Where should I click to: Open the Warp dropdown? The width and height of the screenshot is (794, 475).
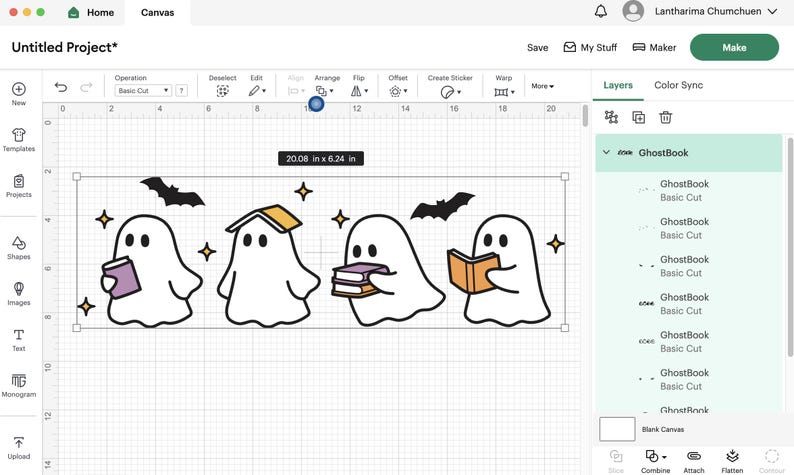coord(504,92)
